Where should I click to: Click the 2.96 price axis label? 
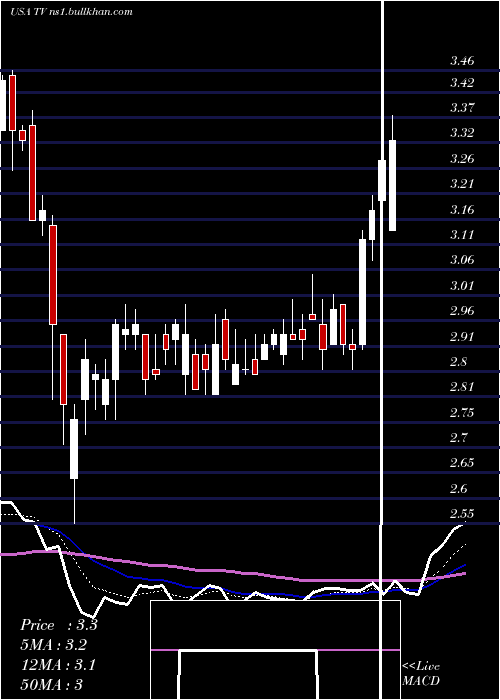point(462,310)
